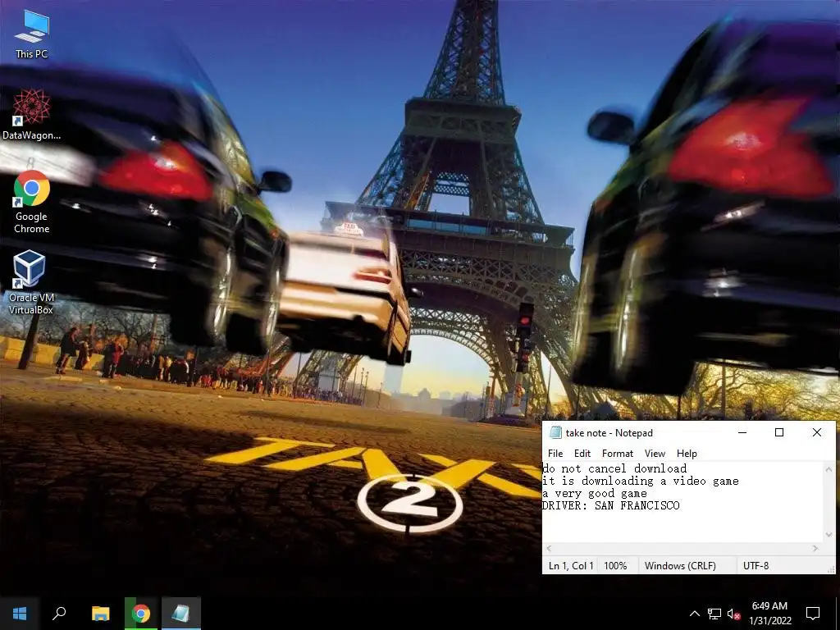This screenshot has height=630, width=840.
Task: Launch Google Chrome desktop shortcut
Action: [x=32, y=202]
